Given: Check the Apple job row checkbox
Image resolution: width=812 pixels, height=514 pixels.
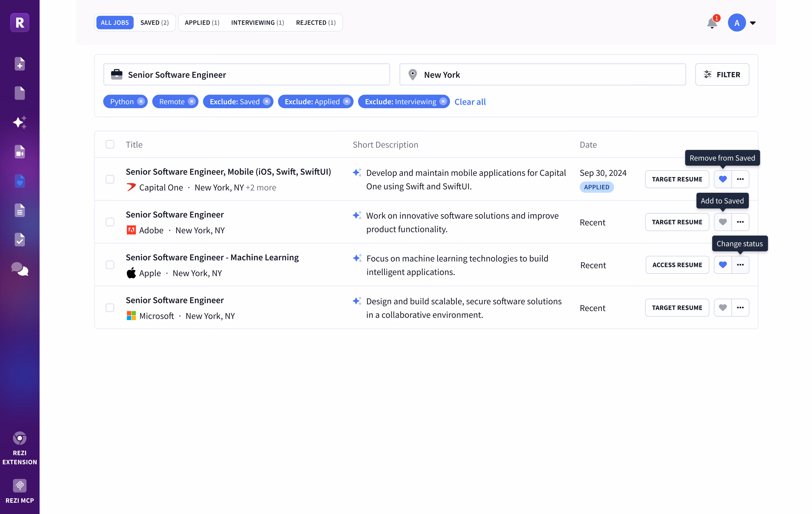Looking at the screenshot, I should [110, 264].
